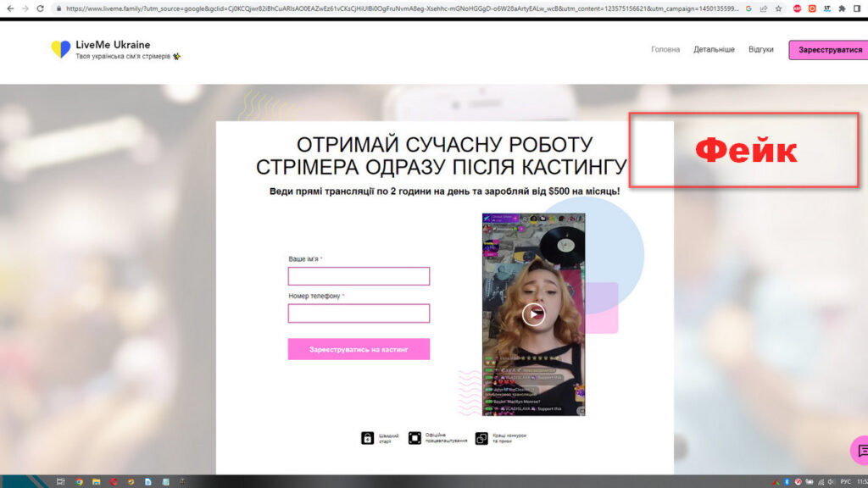Click the 'Кращі конкурси та призи' icon
The image size is (868, 488).
pos(481,438)
